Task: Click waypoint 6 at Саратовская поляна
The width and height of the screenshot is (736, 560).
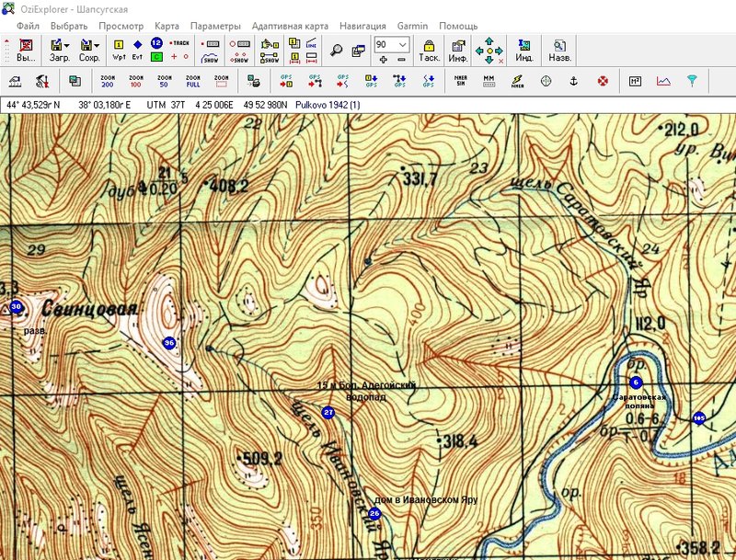Action: [x=636, y=383]
